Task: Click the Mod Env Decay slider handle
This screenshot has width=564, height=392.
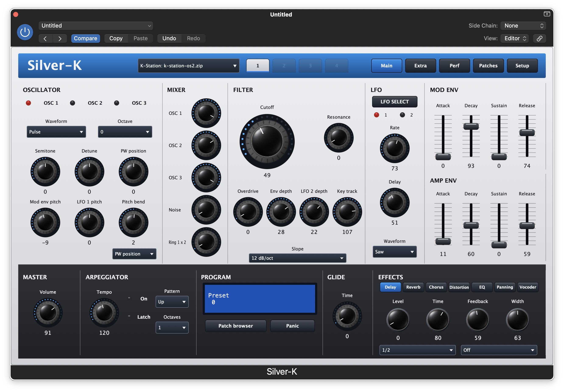Action: click(471, 126)
